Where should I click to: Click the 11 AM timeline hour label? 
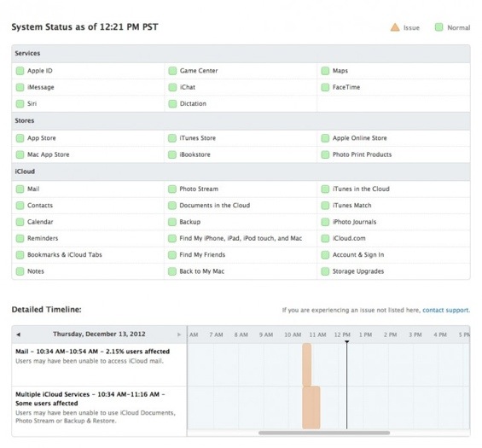pyautogui.click(x=317, y=335)
